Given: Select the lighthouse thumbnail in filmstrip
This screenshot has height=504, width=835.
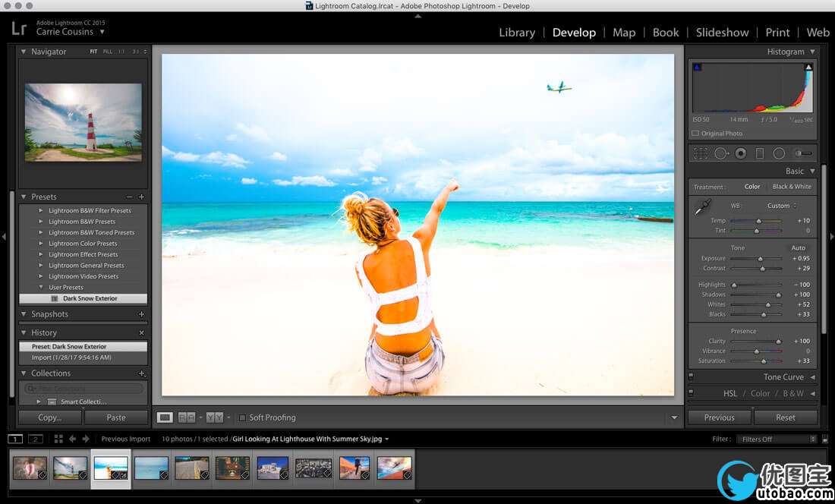Looking at the screenshot, I should [71, 468].
